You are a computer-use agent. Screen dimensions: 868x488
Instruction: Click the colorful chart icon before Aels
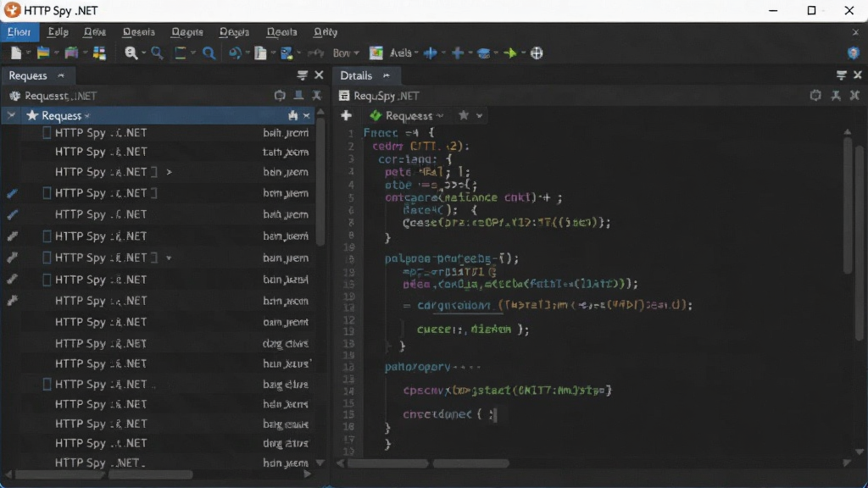tap(376, 53)
